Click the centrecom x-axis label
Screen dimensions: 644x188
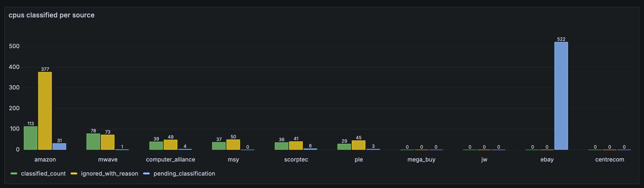(610, 160)
